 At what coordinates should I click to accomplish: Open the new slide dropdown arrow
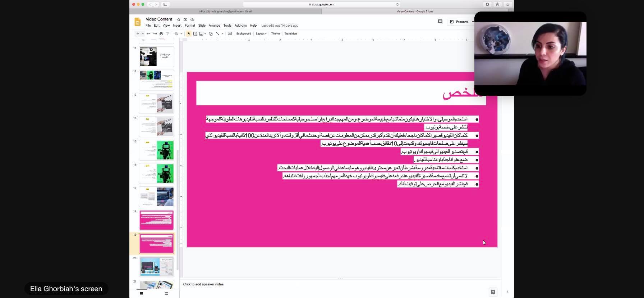tap(143, 33)
